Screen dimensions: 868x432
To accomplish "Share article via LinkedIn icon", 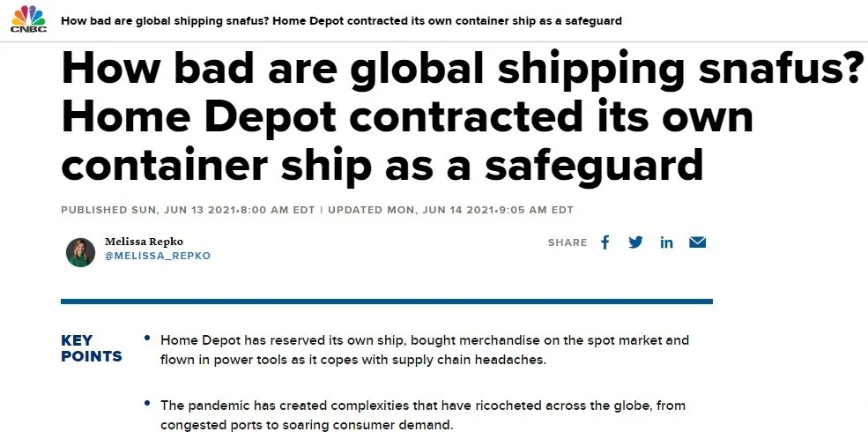I will point(666,242).
